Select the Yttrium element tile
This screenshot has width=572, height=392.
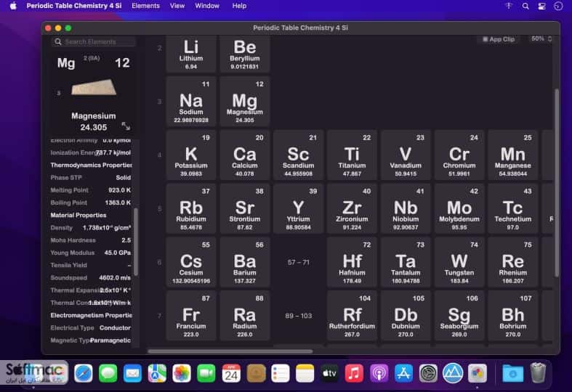tap(299, 209)
